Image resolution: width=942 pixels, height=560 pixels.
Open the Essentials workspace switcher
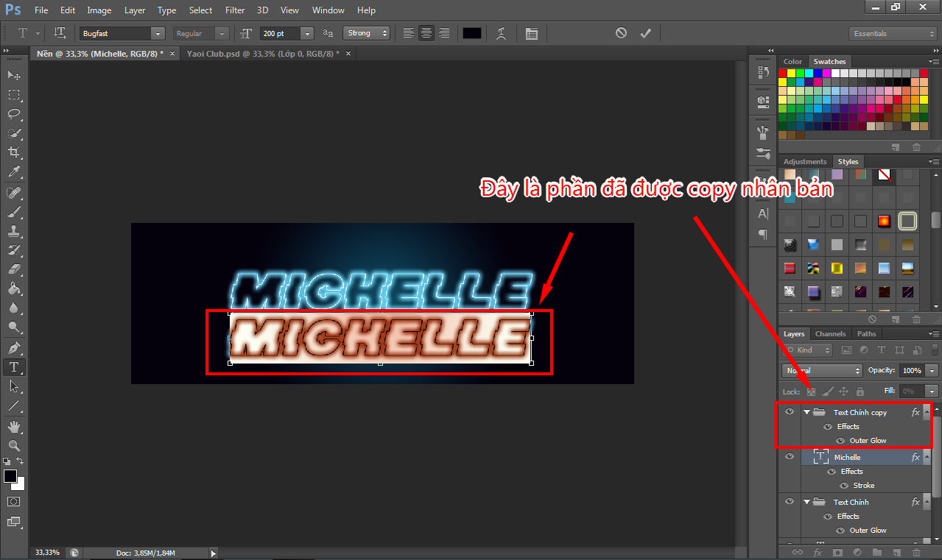point(892,34)
